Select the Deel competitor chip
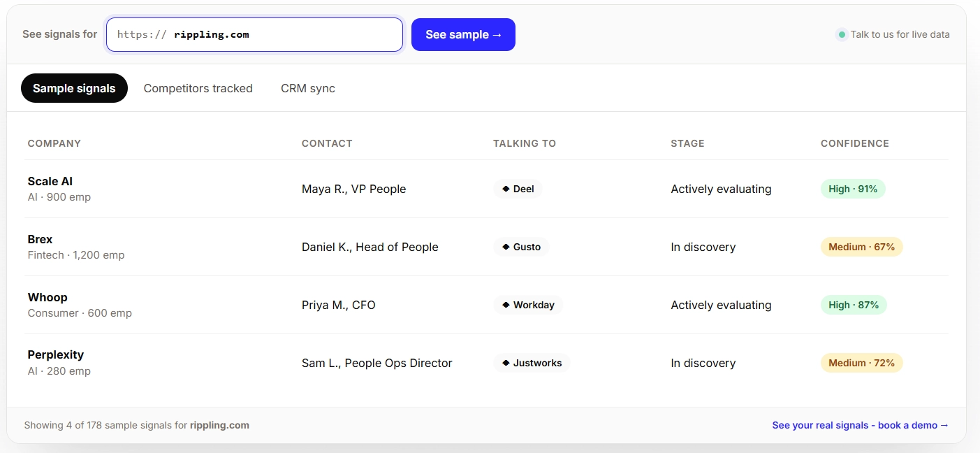Image resolution: width=980 pixels, height=453 pixels. (518, 189)
